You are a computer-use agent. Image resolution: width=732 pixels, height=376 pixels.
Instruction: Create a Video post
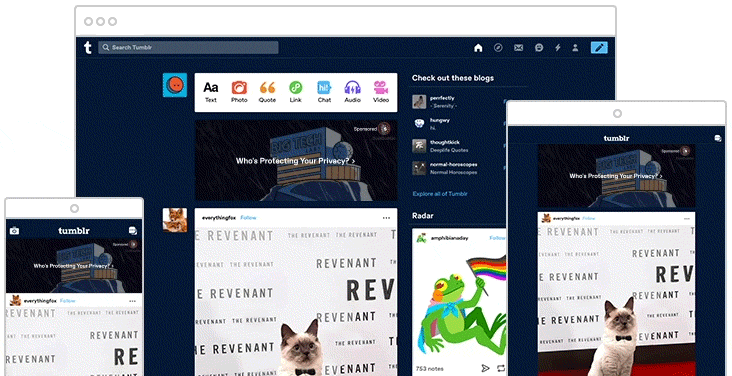[x=381, y=92]
